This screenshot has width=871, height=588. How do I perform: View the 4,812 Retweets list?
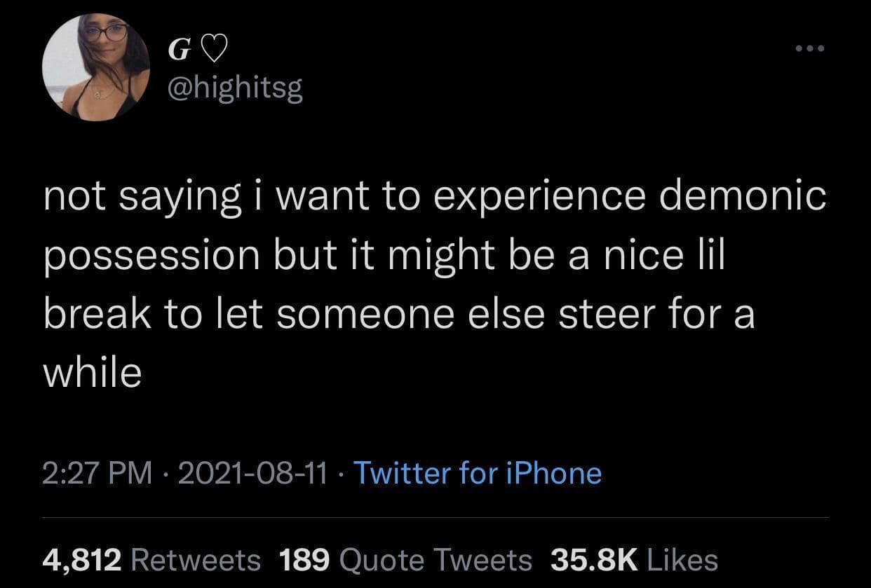coord(151,559)
